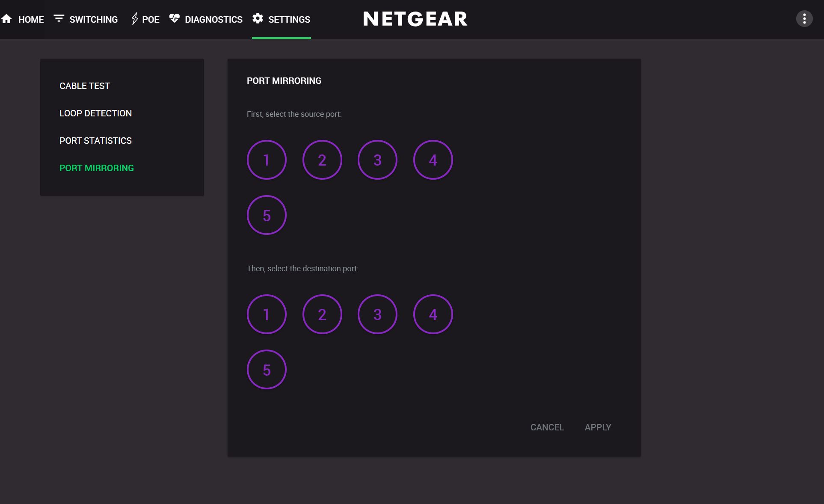This screenshot has height=504, width=824.
Task: Open Port Statistics from sidebar
Action: click(95, 141)
